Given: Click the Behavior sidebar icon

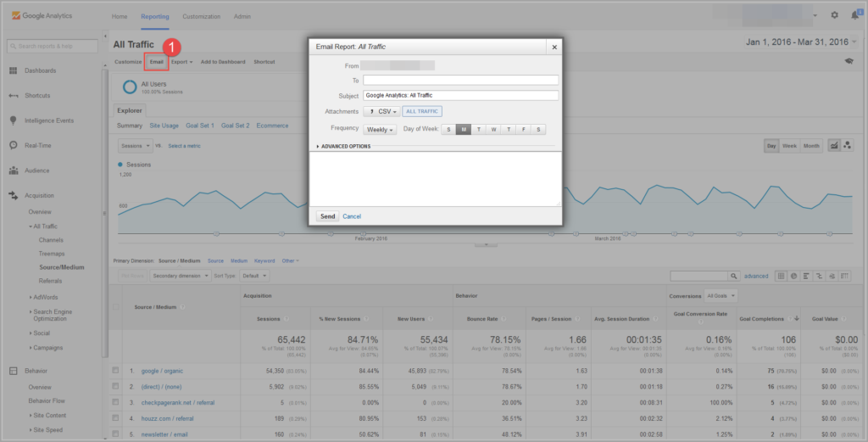Looking at the screenshot, I should tap(14, 371).
